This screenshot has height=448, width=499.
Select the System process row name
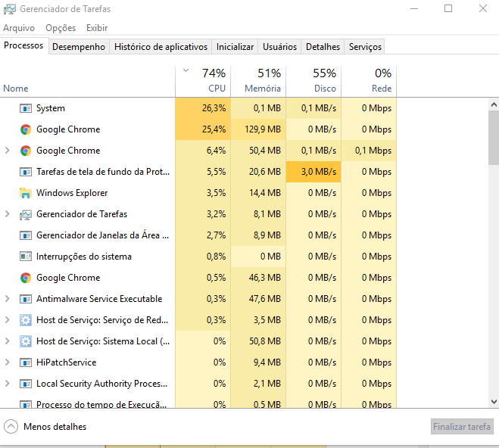click(x=51, y=108)
